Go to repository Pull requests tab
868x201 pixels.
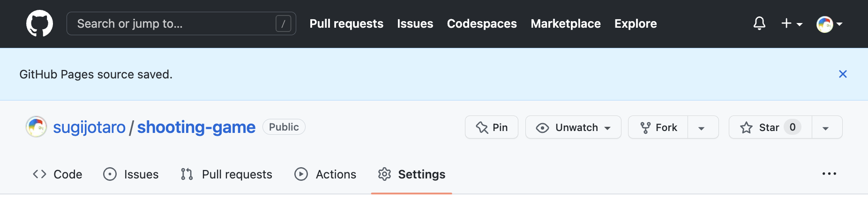[x=227, y=174]
